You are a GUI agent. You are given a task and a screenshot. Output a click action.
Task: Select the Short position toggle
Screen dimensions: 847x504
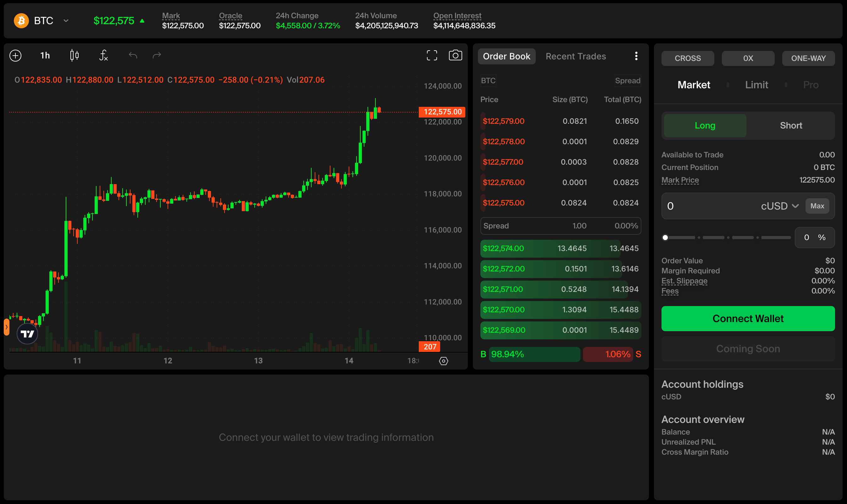(x=791, y=126)
